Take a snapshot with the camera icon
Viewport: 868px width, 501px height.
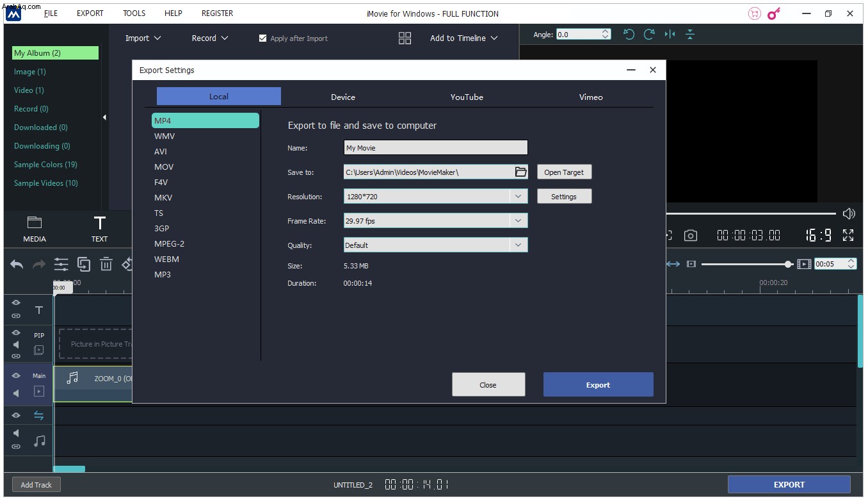click(x=691, y=236)
